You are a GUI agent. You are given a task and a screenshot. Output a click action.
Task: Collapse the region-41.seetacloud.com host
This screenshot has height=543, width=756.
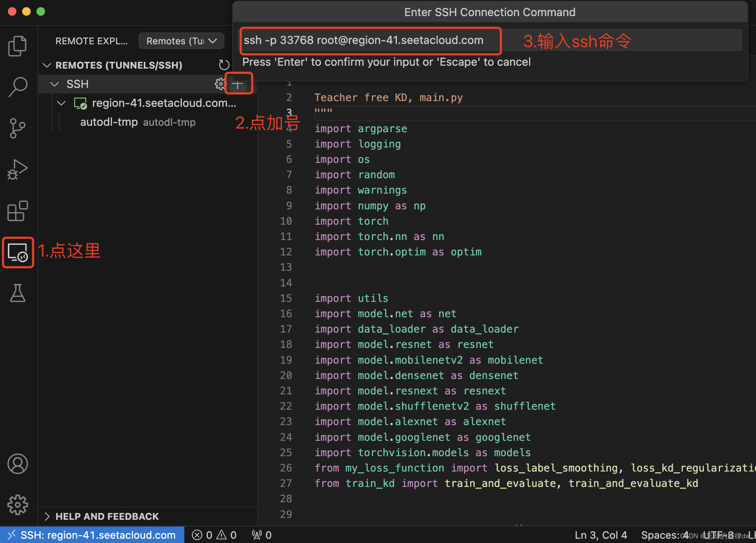(x=61, y=103)
